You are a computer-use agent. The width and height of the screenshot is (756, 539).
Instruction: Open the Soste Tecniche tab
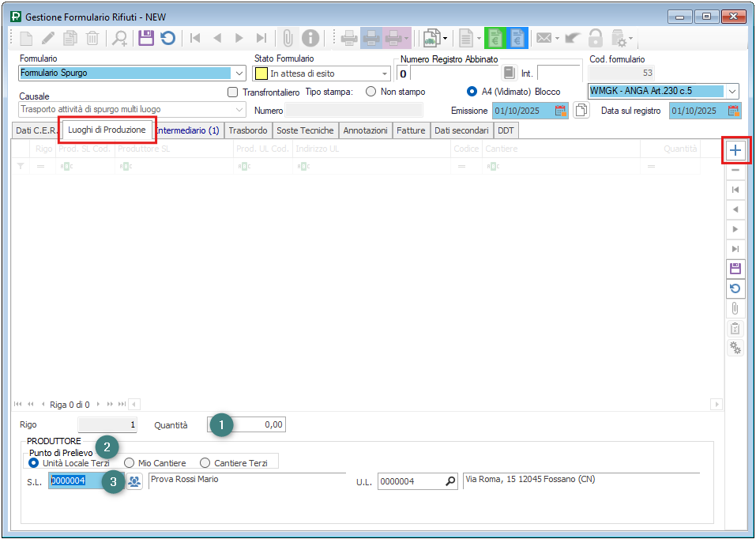[x=305, y=130]
